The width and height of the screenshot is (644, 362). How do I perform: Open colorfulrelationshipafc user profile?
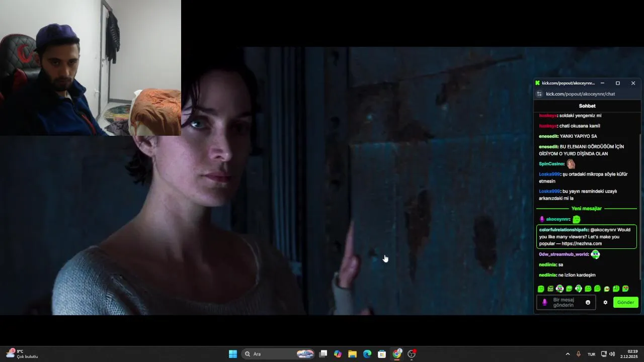(563, 230)
